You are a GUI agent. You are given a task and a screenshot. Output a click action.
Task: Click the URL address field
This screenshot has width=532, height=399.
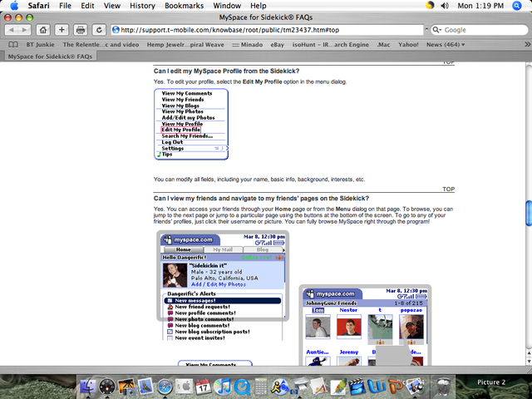coord(266,30)
